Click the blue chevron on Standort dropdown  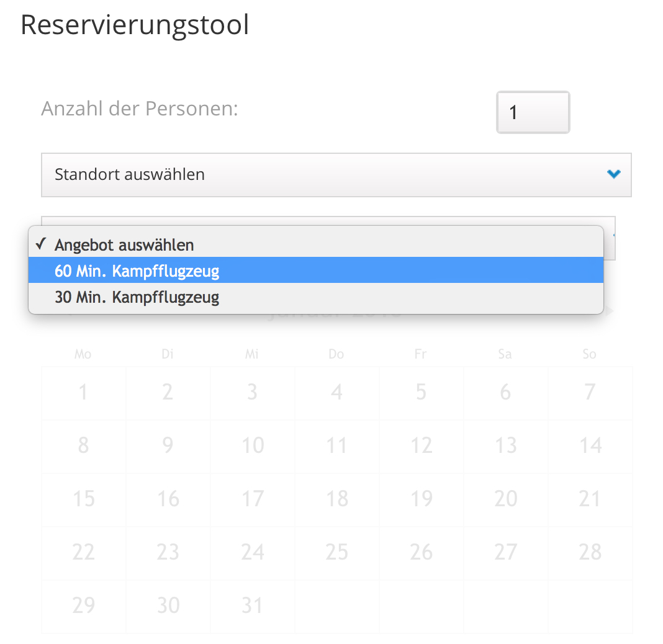tap(613, 174)
